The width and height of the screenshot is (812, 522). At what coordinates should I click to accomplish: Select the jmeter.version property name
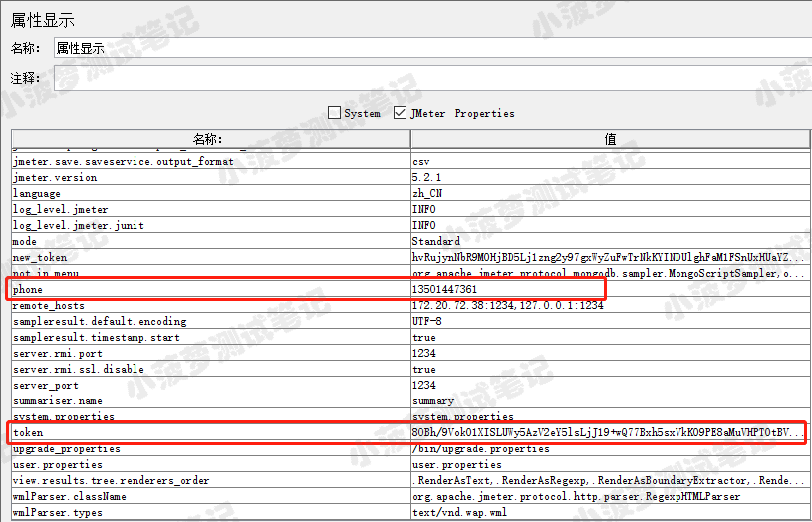(x=55, y=177)
